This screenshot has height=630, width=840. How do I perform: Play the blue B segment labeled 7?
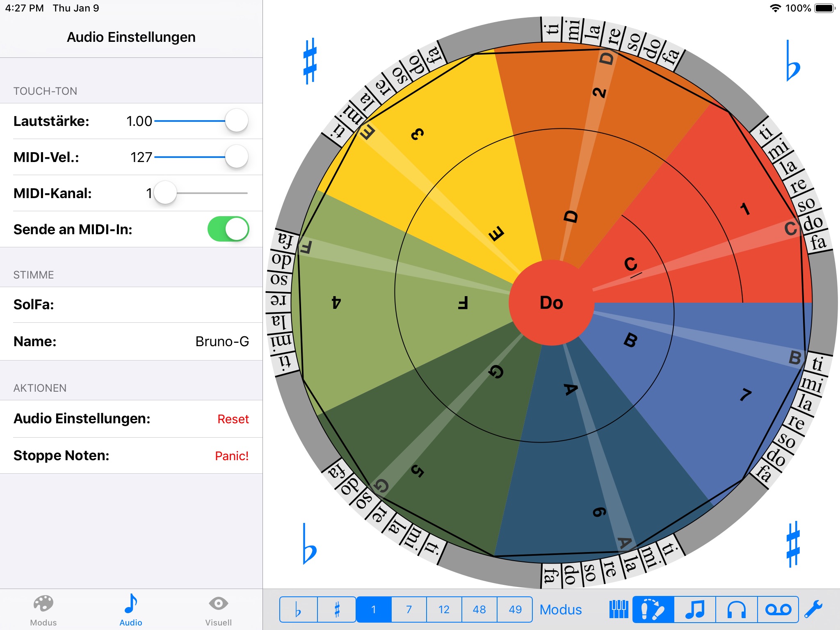(745, 395)
